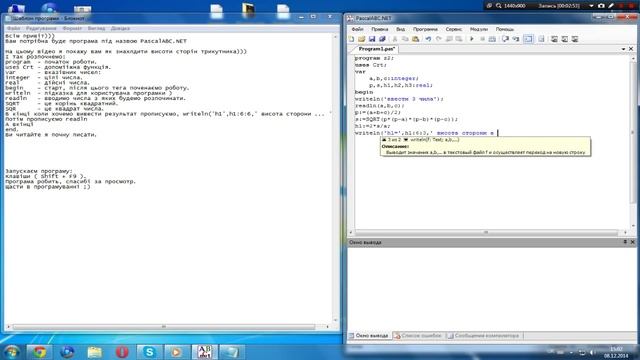Open the screen recorder dropdown arrow
The width and height of the screenshot is (640, 360).
[x=591, y=6]
